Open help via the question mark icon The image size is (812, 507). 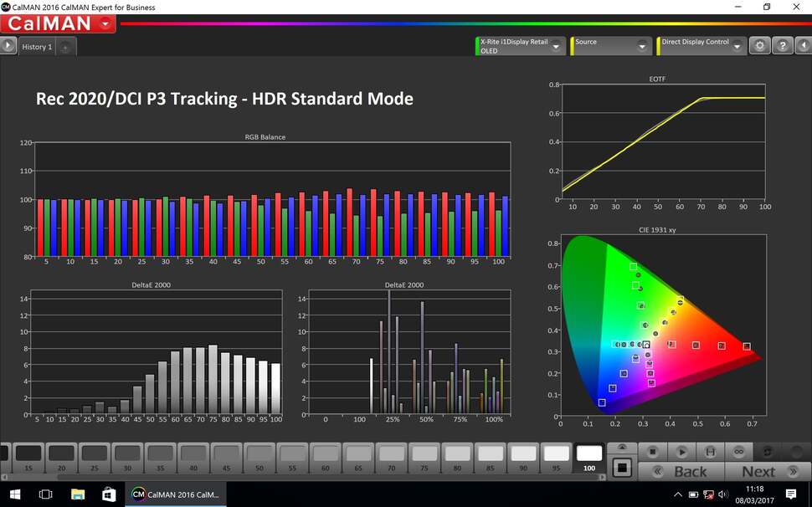coord(783,45)
